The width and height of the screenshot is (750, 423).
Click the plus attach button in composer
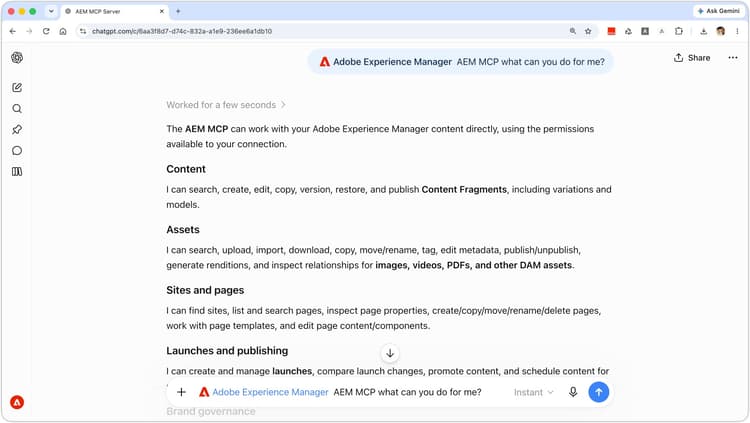click(x=181, y=392)
